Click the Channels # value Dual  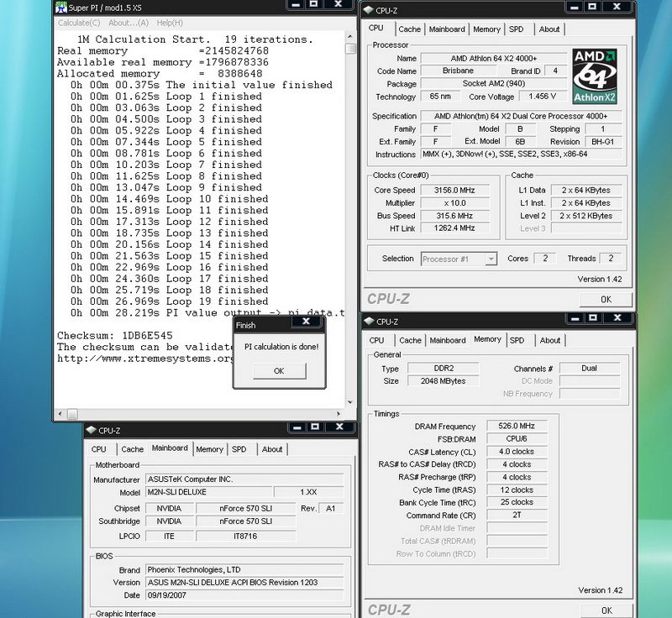coord(590,369)
